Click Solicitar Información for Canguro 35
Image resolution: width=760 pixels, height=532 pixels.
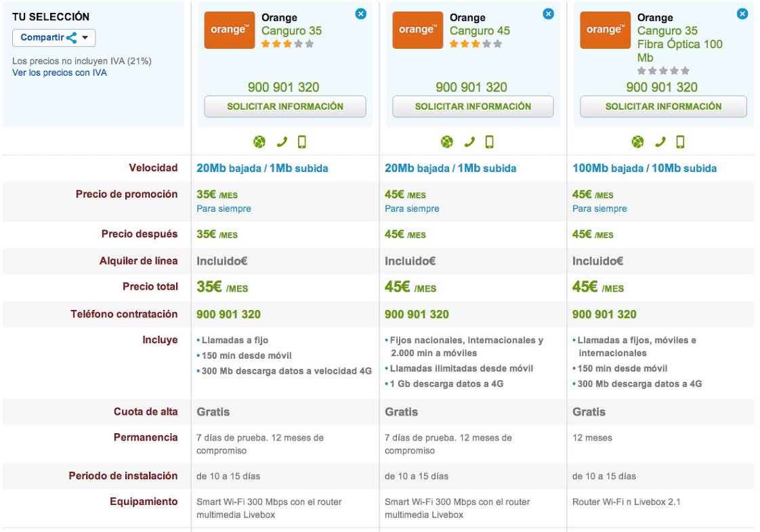point(285,106)
